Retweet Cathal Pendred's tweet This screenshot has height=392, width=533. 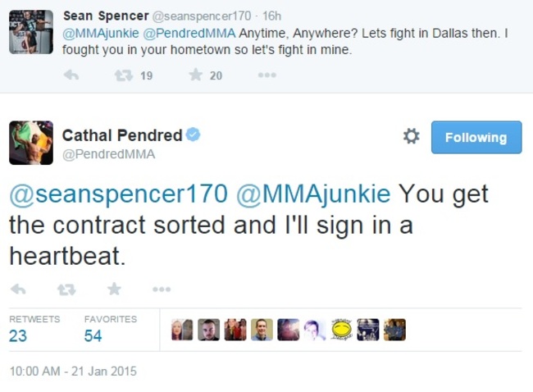click(66, 289)
